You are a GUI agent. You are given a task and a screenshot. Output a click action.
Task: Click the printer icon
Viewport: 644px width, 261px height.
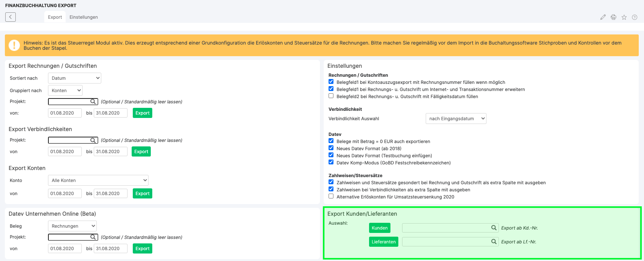pyautogui.click(x=613, y=17)
